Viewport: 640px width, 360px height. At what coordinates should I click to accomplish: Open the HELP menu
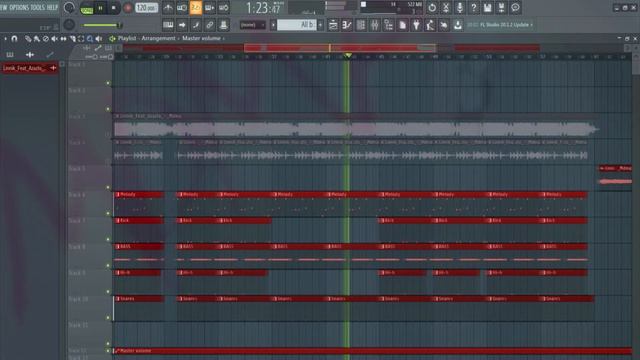click(52, 7)
